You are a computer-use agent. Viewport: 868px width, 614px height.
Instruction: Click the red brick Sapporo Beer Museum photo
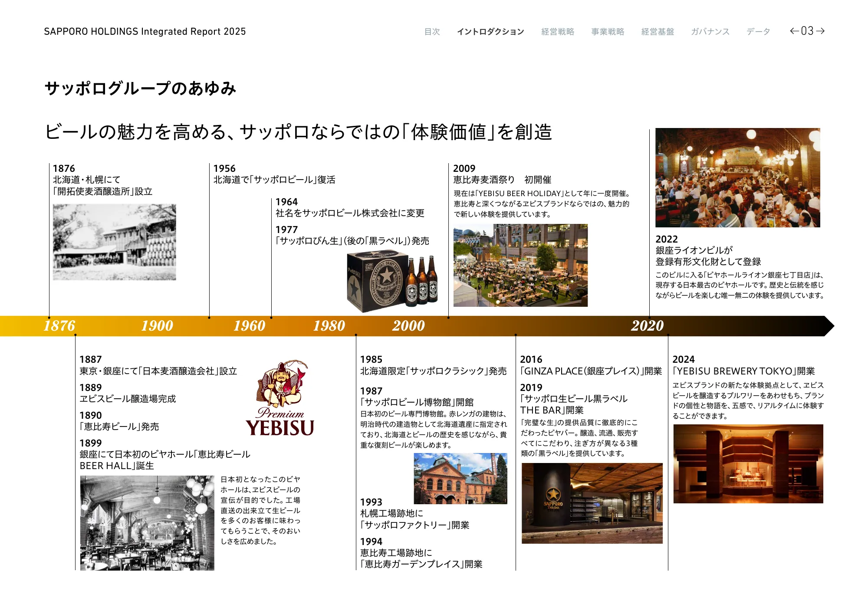tap(460, 479)
